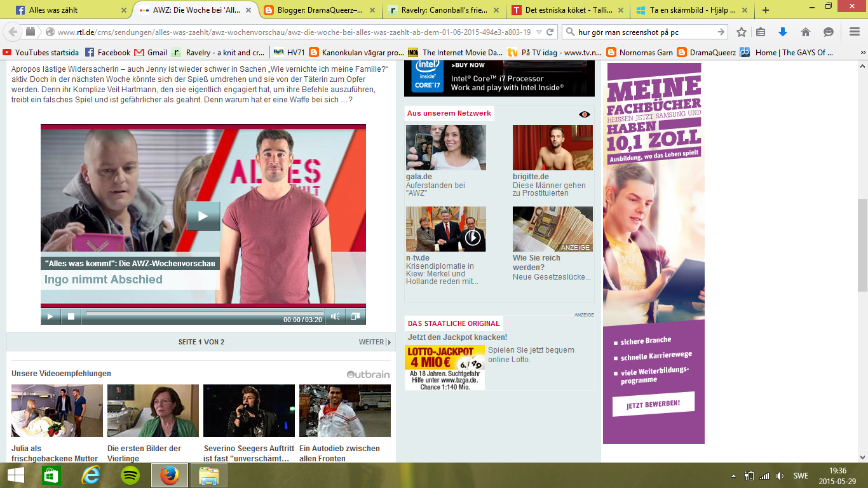Open the 'Die ersten Bilder der Vierlinge' video
The height and width of the screenshot is (488, 868).
[x=153, y=410]
